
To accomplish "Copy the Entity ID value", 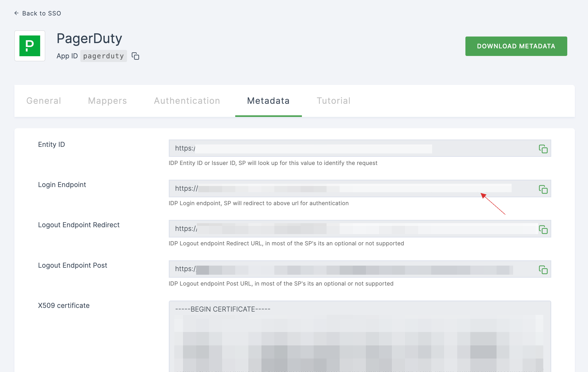I will click(x=543, y=149).
